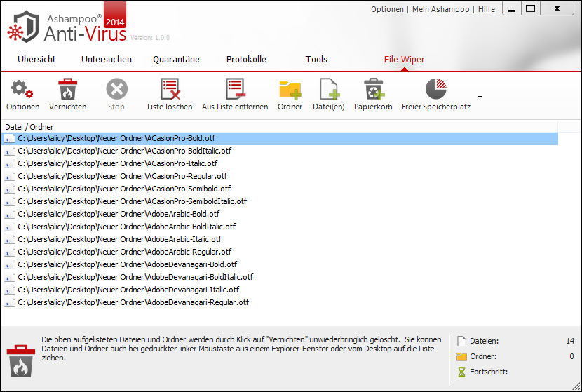The image size is (582, 392).
Task: Click the Liste löschen icon
Action: pyautogui.click(x=170, y=90)
